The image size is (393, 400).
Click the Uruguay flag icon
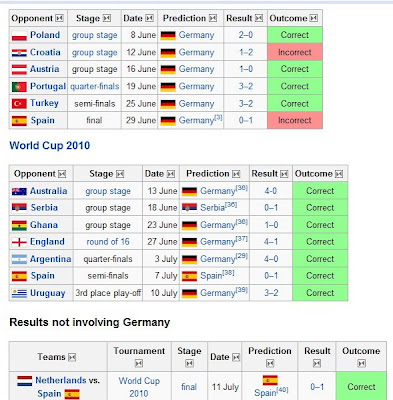pyautogui.click(x=19, y=293)
